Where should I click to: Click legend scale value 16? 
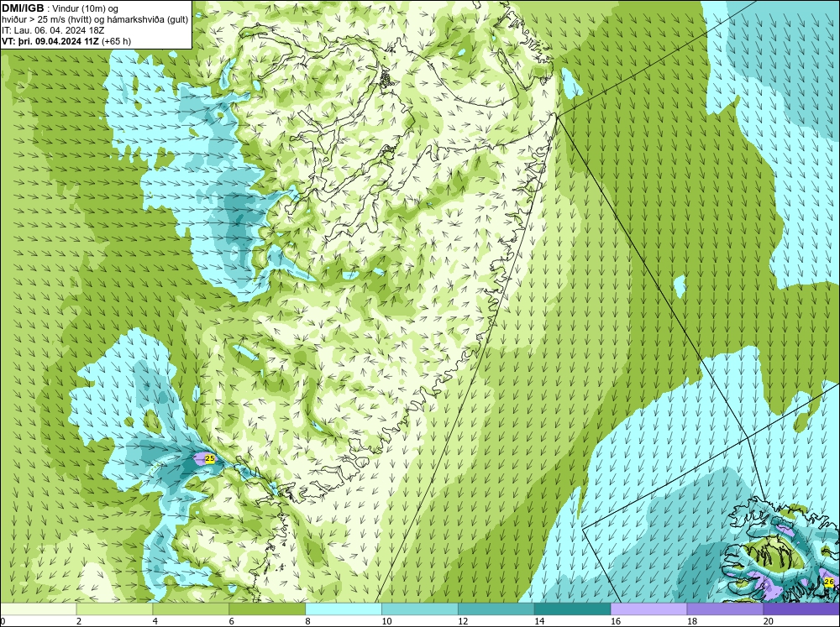616,621
